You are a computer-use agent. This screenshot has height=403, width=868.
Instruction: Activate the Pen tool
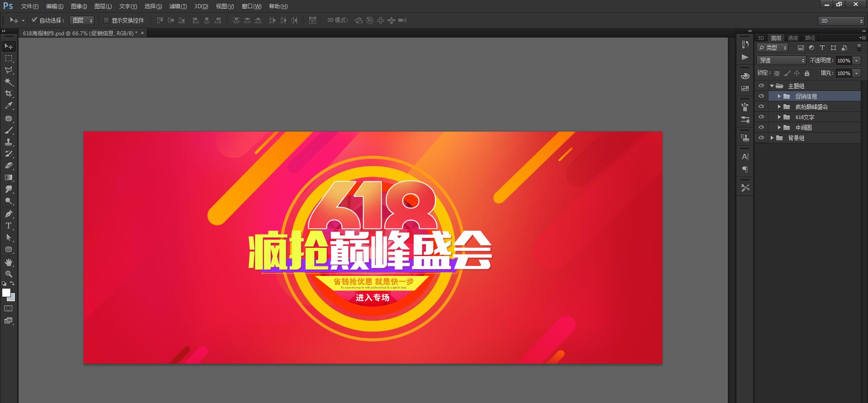tap(9, 214)
